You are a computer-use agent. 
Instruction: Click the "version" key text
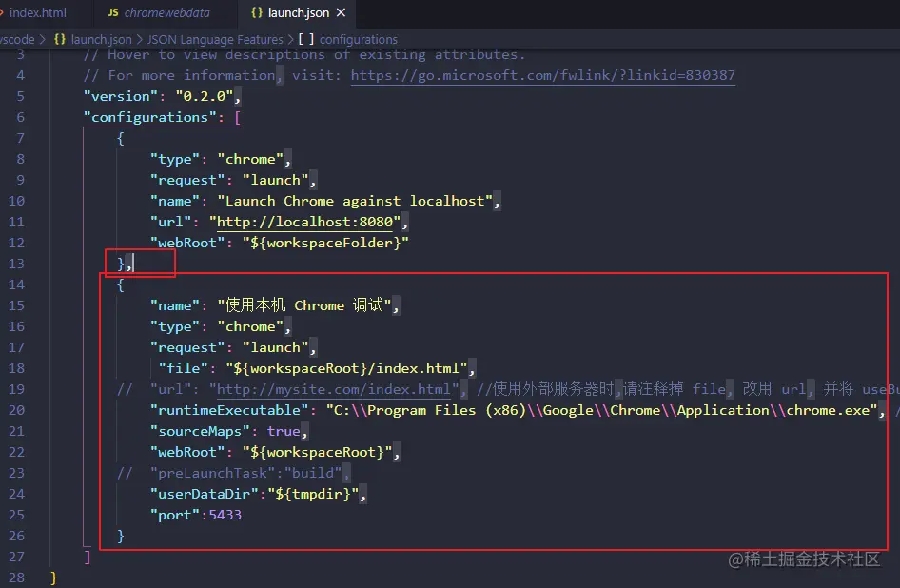tap(121, 96)
